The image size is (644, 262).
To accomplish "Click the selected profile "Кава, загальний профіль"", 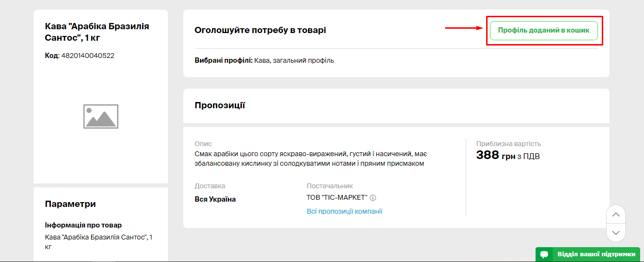I will pos(294,61).
